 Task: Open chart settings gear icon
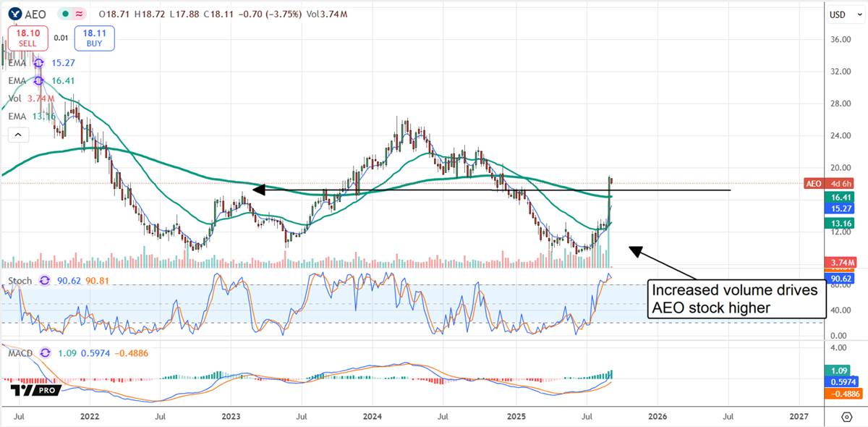click(x=847, y=417)
